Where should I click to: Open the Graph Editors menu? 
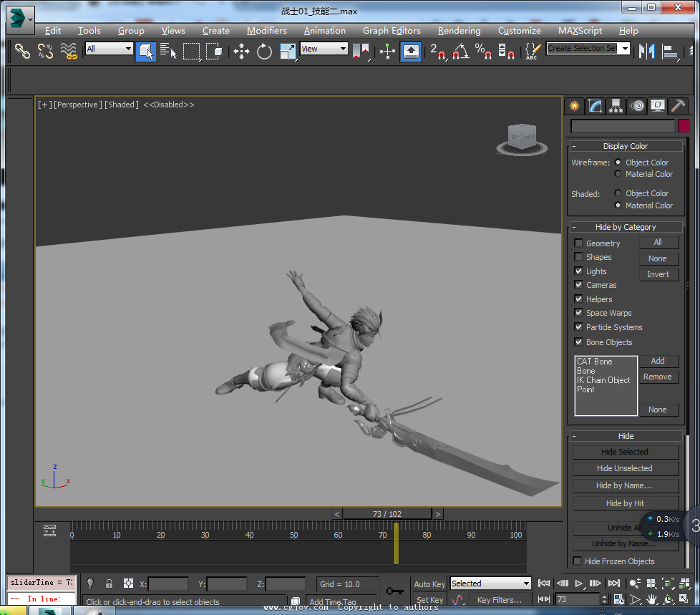tap(392, 31)
